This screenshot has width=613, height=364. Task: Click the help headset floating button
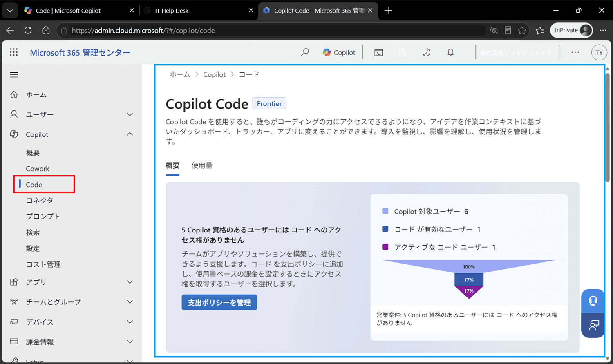[593, 301]
